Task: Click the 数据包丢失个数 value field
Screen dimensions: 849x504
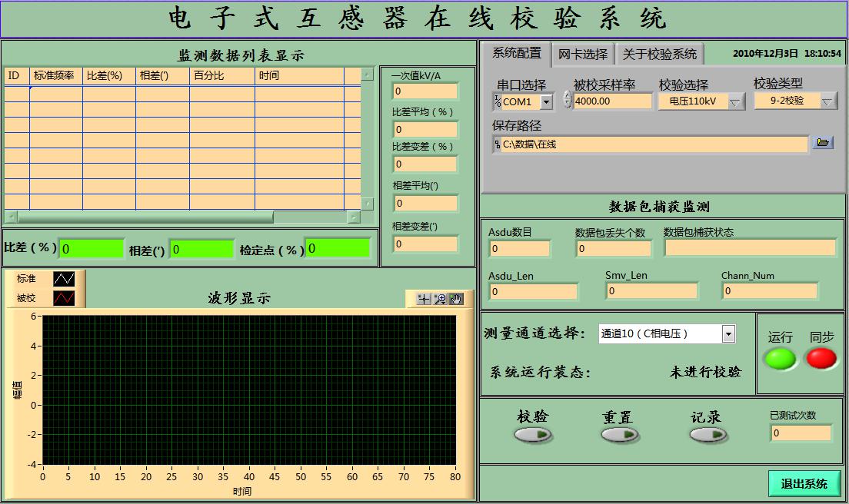Action: click(614, 248)
